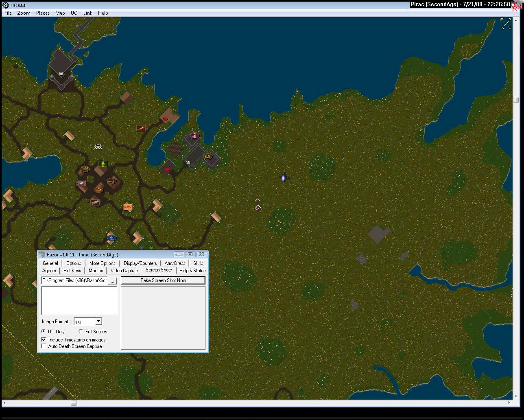
Task: Open the Image Format dropdown
Action: pos(98,322)
